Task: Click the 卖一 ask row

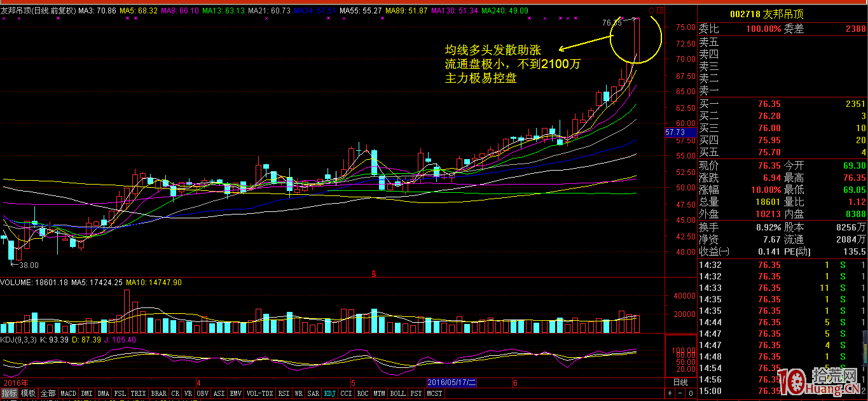Action: click(x=783, y=91)
